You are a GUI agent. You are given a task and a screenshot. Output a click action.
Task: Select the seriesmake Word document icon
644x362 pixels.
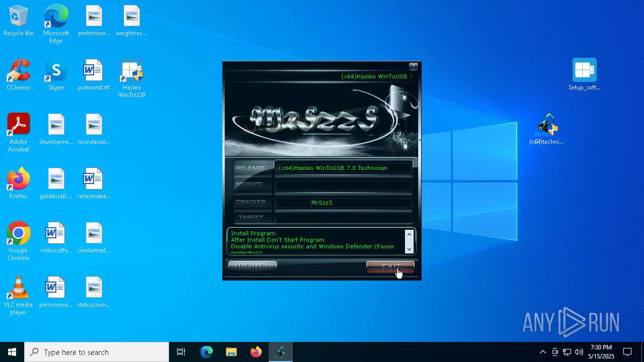pyautogui.click(x=94, y=184)
